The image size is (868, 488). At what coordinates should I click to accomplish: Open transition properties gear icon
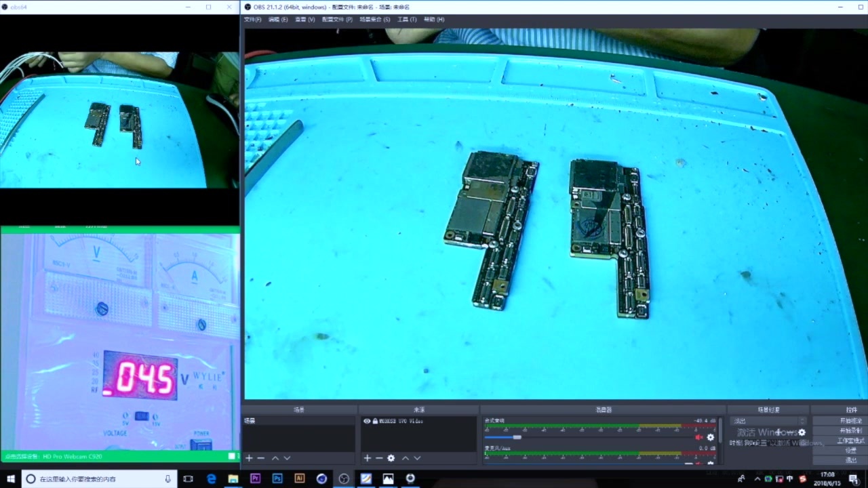click(802, 432)
